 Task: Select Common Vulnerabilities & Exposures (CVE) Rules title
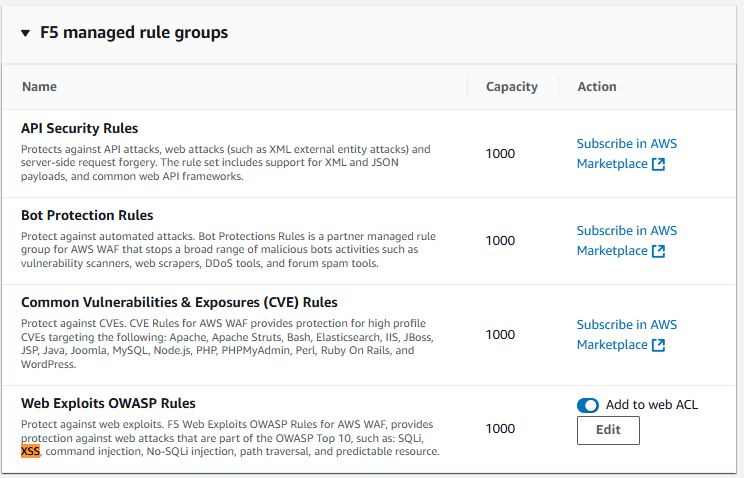(x=179, y=303)
